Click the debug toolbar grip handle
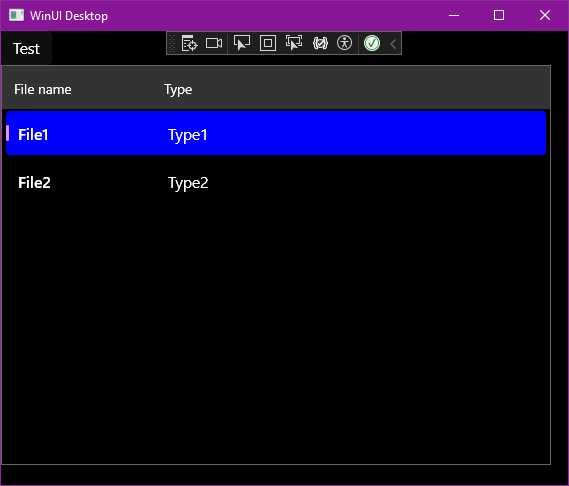The image size is (569, 486). [x=172, y=44]
